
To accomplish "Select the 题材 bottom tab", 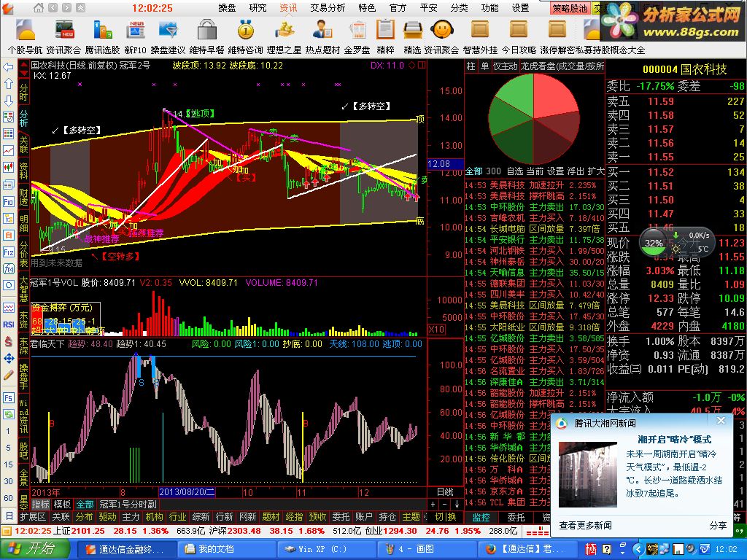I will [271, 517].
